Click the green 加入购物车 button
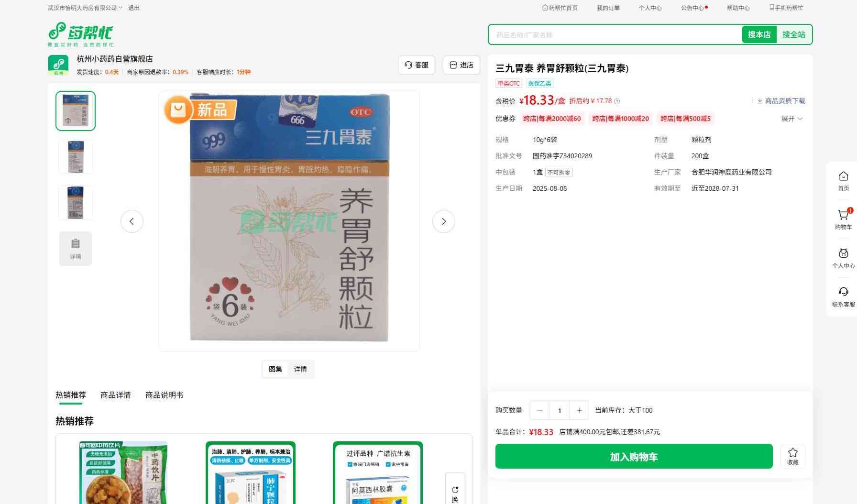The image size is (857, 504). click(634, 457)
